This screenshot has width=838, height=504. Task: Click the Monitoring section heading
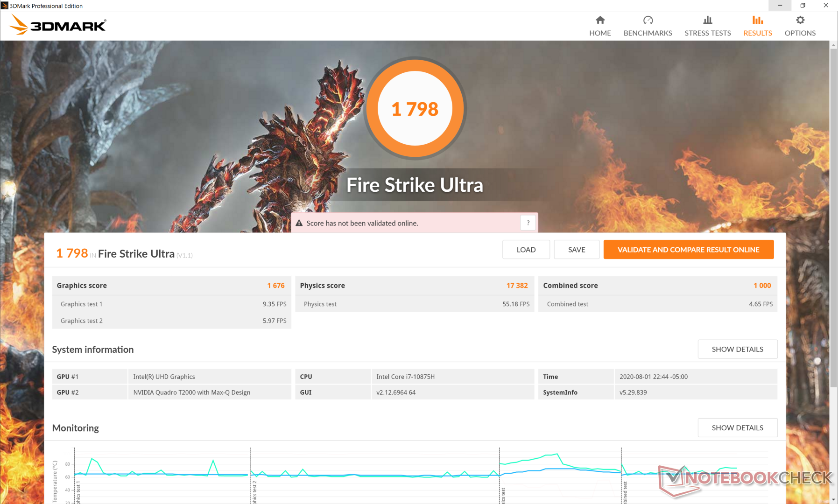(x=76, y=428)
